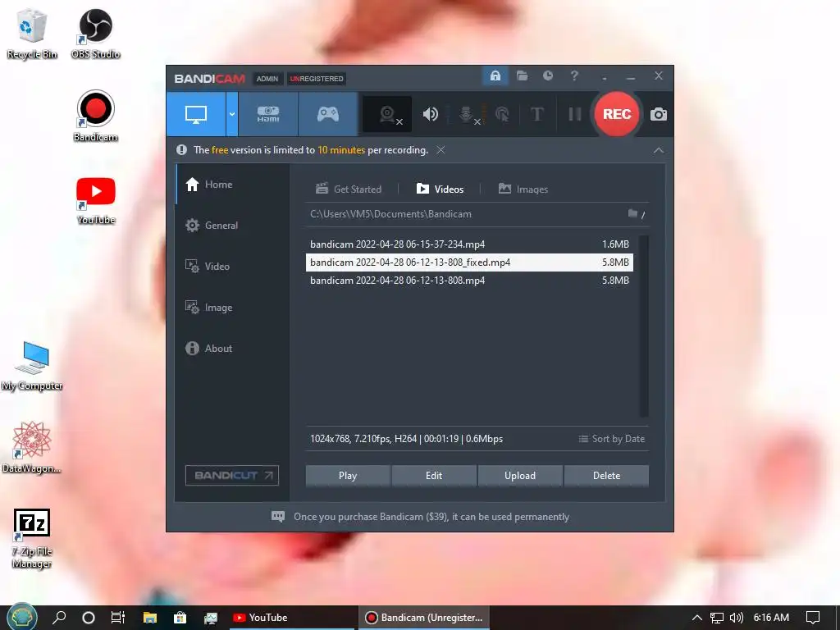
Task: Select Screen Recording mode icon
Action: coord(195,114)
